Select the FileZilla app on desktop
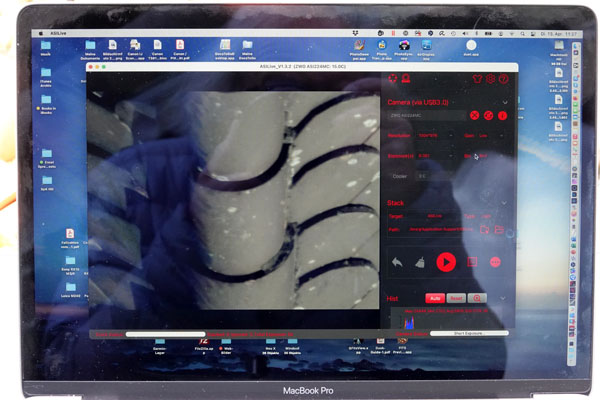The image size is (600, 400). (204, 346)
